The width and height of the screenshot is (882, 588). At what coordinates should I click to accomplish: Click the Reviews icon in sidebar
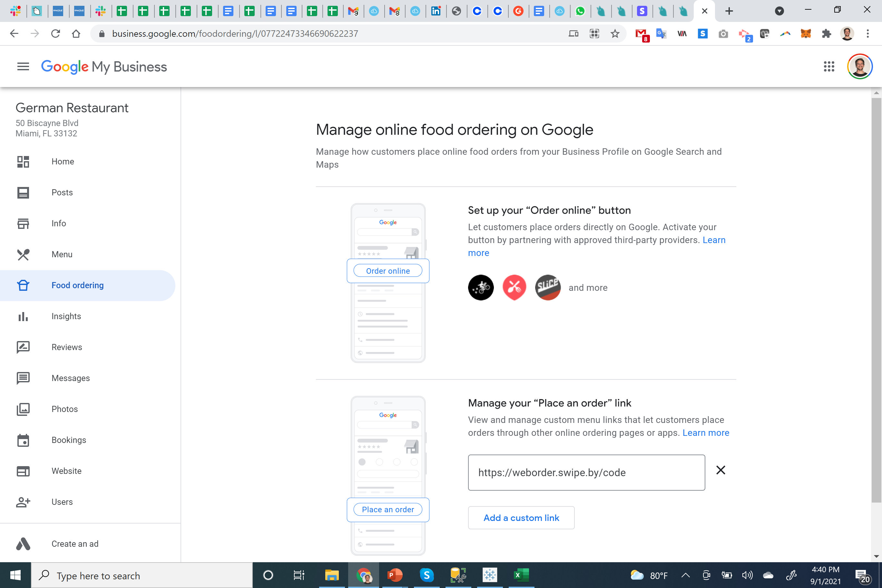(x=23, y=347)
